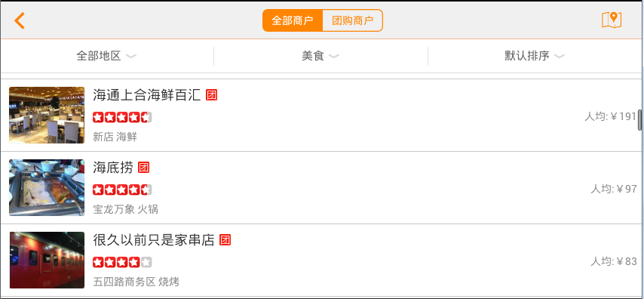Switch to the 团购商户 segment
The height and width of the screenshot is (299, 644).
pos(353,20)
